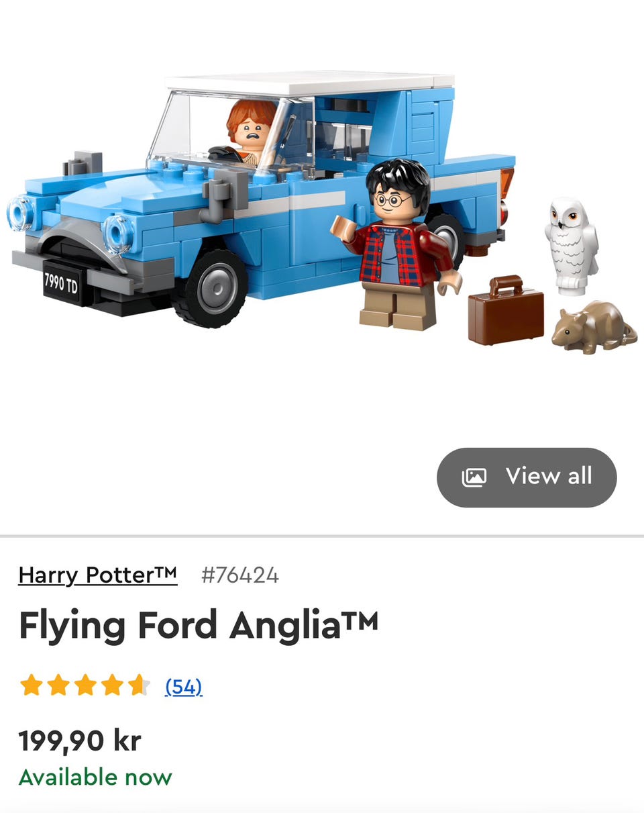This screenshot has height=813, width=644.
Task: Click the Flying Ford Anglia™ title
Action: [x=199, y=626]
